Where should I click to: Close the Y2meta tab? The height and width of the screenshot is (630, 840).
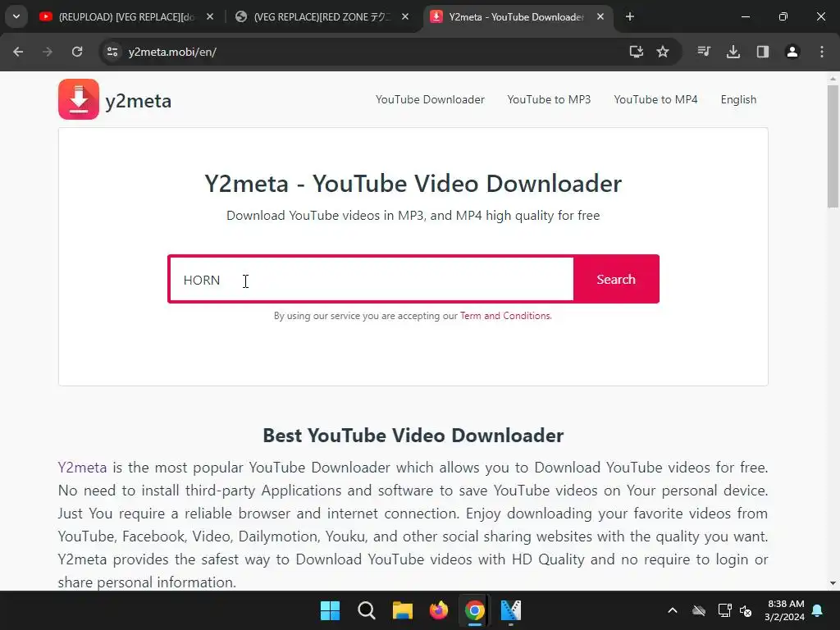click(x=600, y=17)
